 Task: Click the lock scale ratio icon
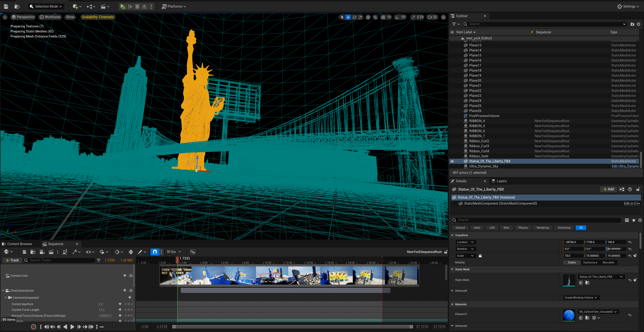pyautogui.click(x=480, y=256)
